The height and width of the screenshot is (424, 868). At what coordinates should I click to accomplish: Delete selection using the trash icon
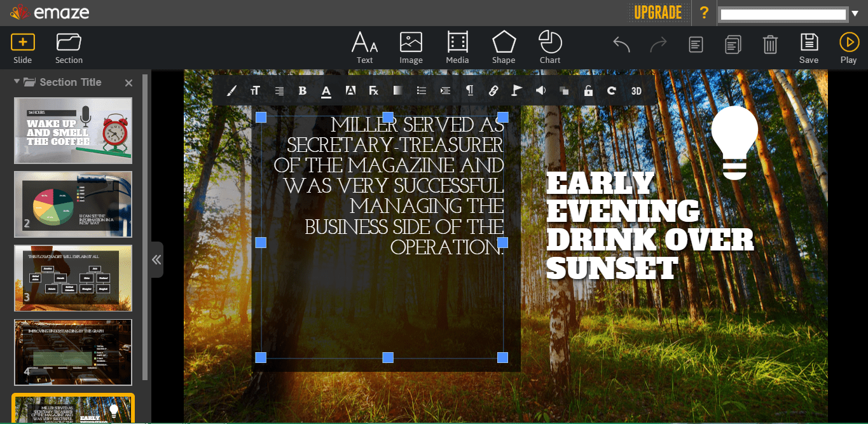tap(770, 45)
